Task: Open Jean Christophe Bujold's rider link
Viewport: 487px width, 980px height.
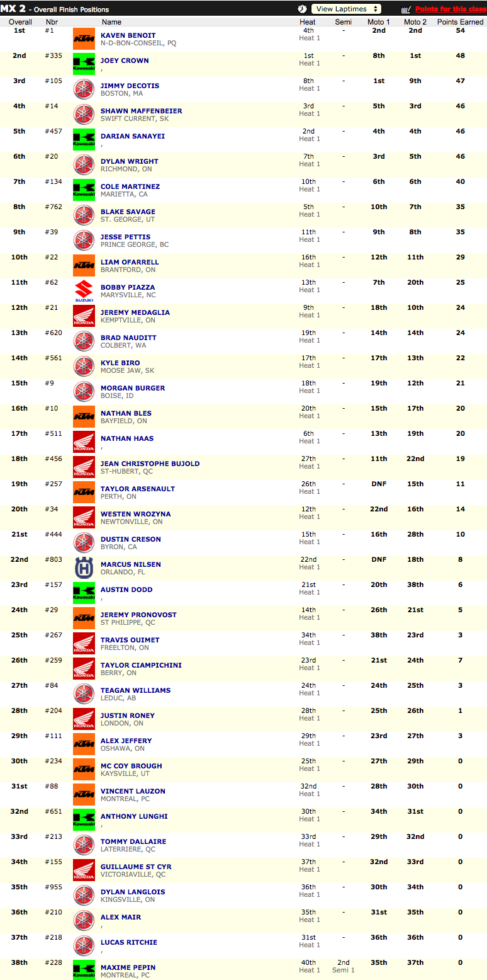Action: click(150, 464)
